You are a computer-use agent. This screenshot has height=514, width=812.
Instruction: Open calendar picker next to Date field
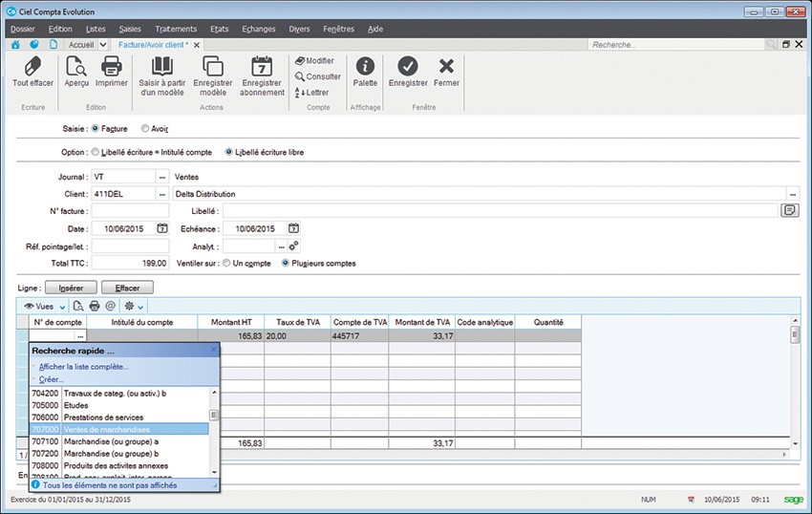coord(162,228)
